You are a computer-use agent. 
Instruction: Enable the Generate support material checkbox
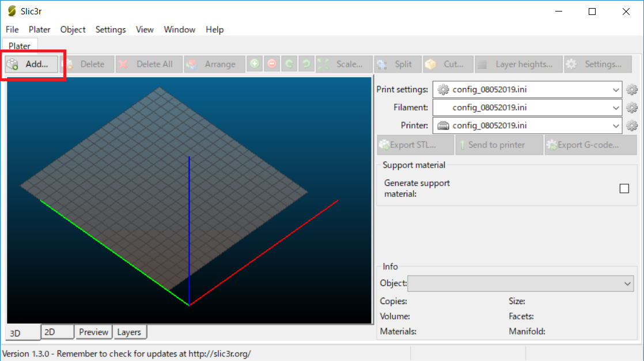click(624, 188)
